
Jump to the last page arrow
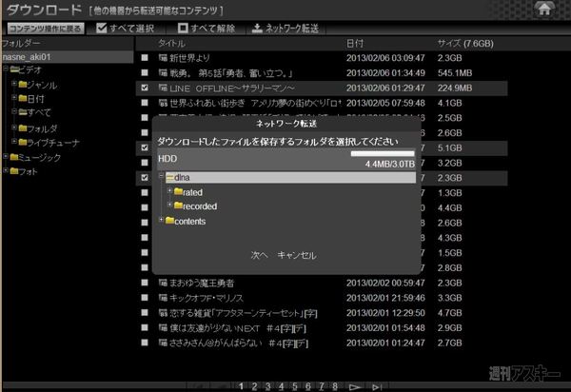377,387
